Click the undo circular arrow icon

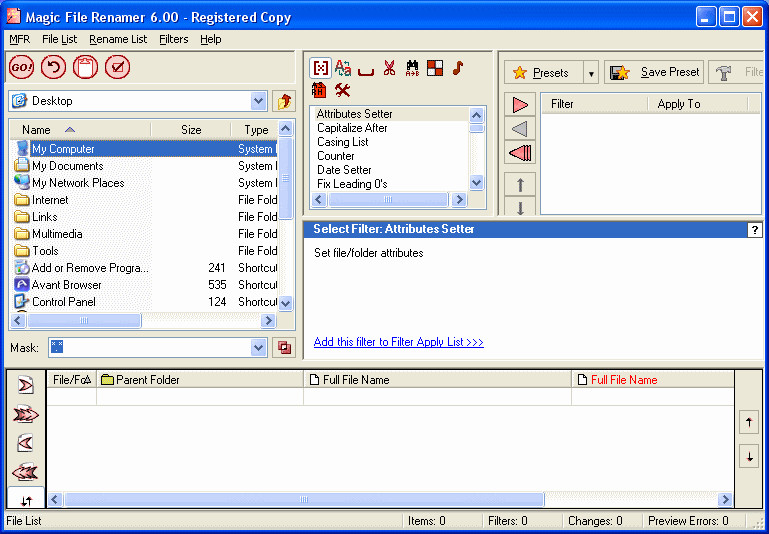point(53,67)
